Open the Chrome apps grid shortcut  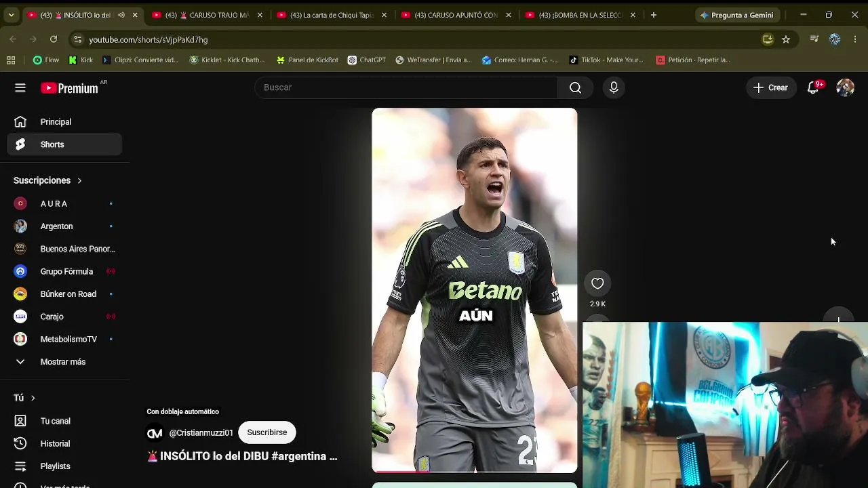point(11,60)
